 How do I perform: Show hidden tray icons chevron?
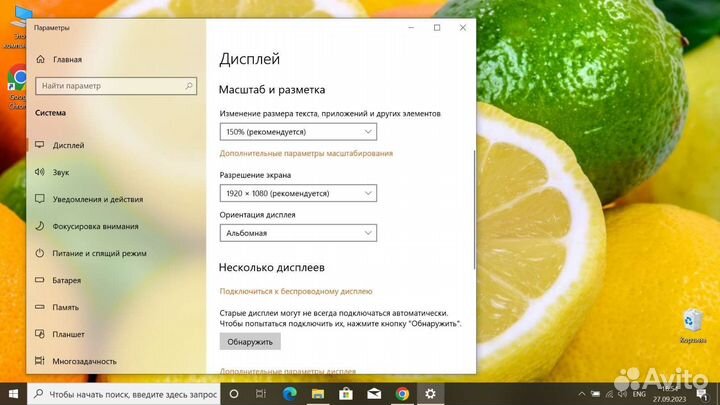pos(582,394)
